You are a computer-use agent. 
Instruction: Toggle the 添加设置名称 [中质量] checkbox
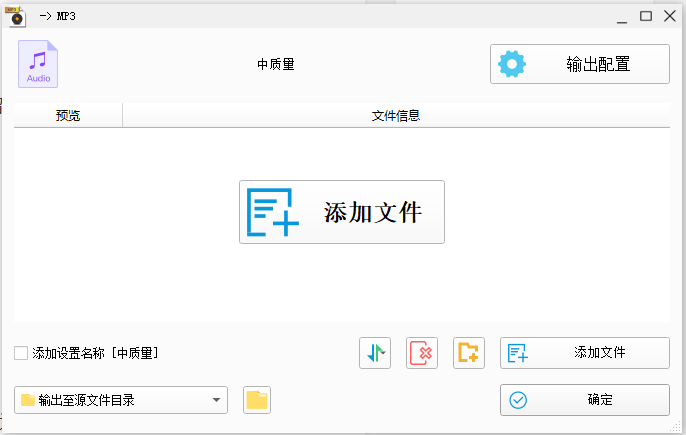click(x=21, y=353)
